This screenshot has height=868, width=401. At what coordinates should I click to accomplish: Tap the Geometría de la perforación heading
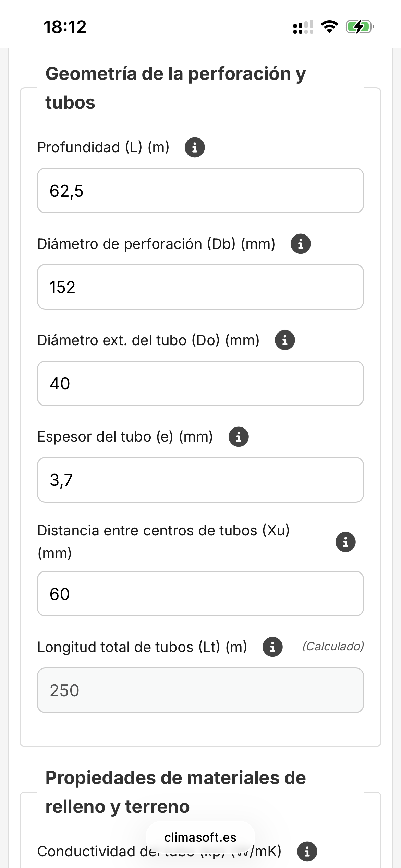[175, 88]
